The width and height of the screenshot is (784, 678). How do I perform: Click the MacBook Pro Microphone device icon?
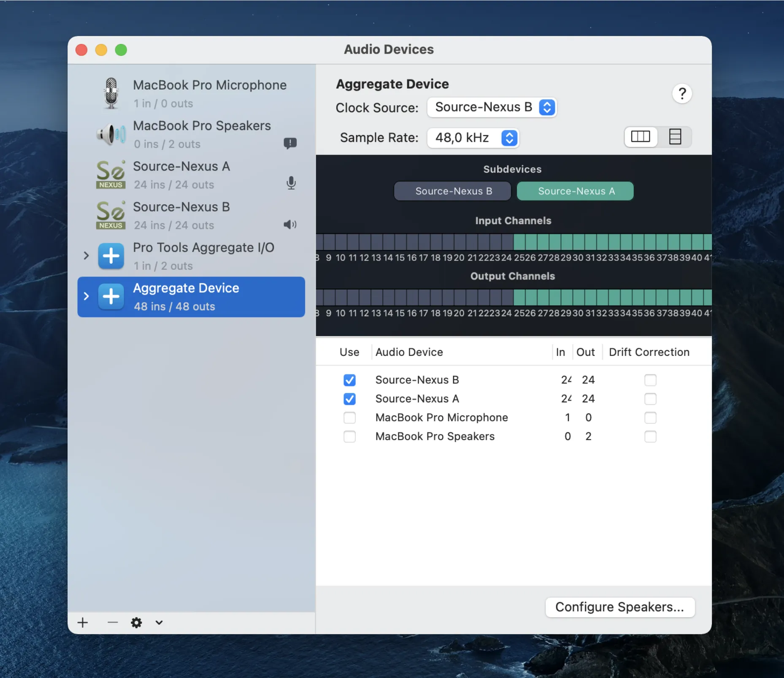click(x=111, y=93)
